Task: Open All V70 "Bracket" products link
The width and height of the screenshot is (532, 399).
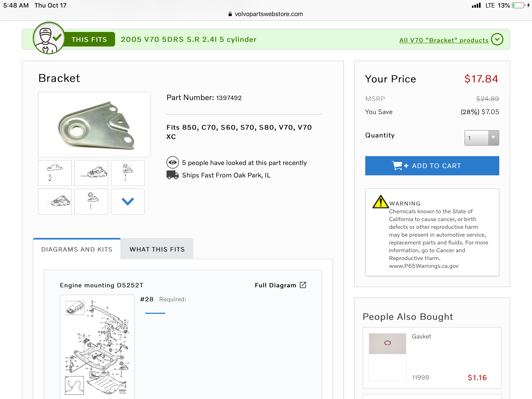Action: [444, 40]
